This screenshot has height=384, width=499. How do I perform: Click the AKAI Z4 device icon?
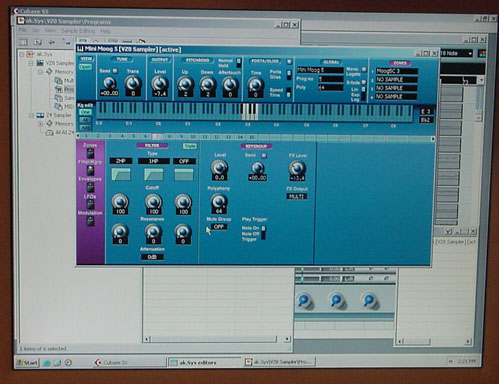[49, 133]
